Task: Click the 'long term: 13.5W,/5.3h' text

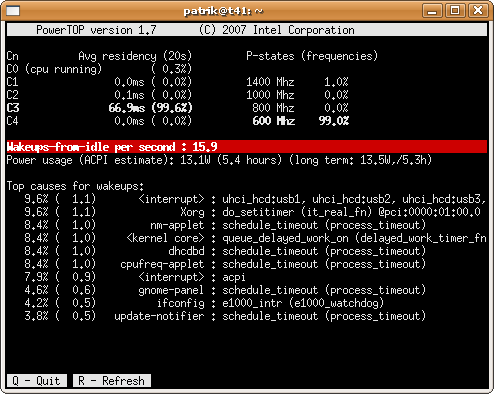Action: (360, 160)
